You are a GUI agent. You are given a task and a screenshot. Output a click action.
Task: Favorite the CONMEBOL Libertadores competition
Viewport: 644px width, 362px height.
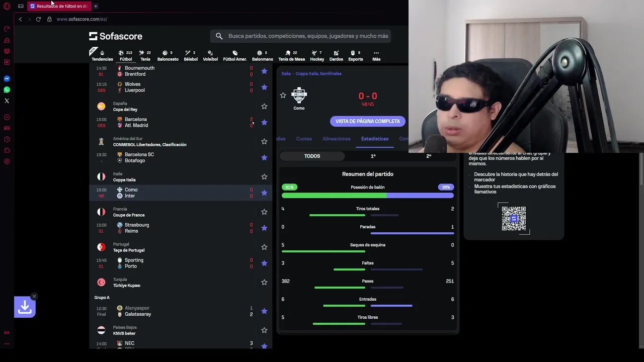264,141
